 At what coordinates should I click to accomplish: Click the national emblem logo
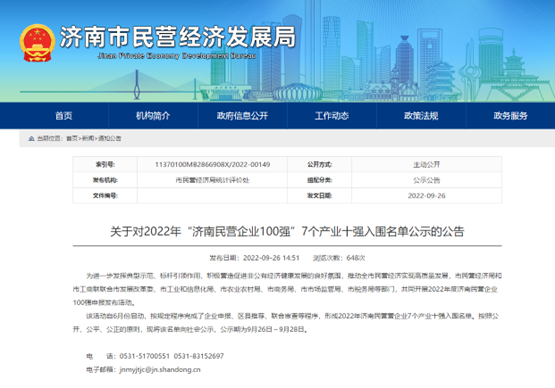pyautogui.click(x=37, y=43)
